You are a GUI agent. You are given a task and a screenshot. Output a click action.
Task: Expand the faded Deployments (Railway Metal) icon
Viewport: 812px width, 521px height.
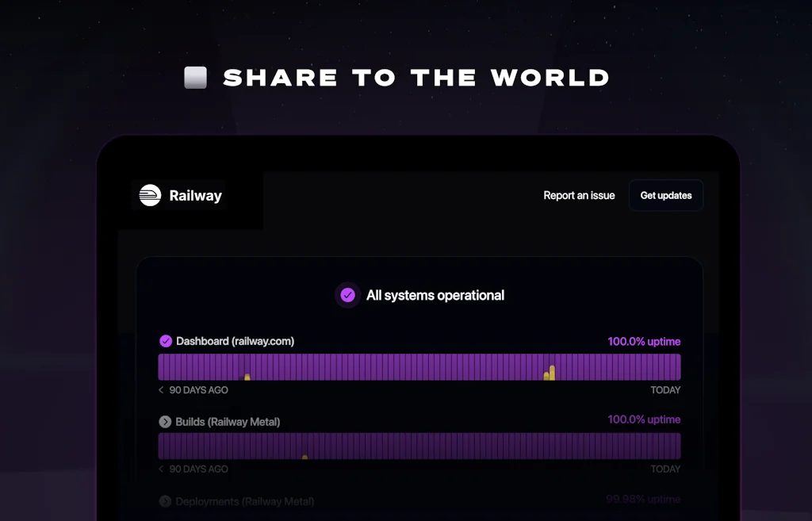click(166, 501)
